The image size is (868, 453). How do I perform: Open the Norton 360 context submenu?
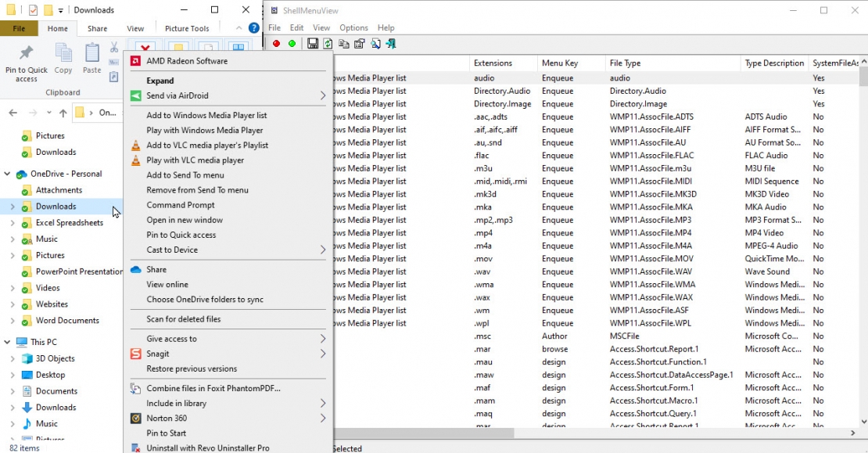click(195, 417)
